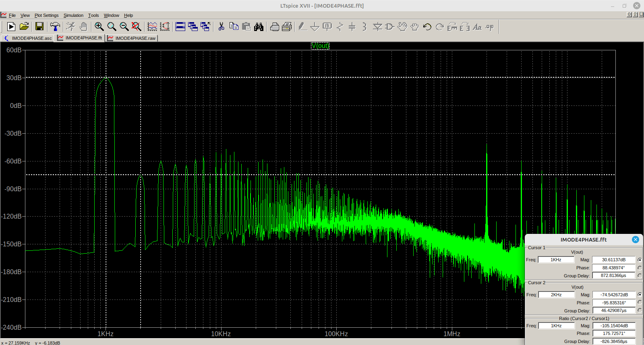Select the IMODE4PHASE.fft tab
Screen dimensions: 644x345
80,38
